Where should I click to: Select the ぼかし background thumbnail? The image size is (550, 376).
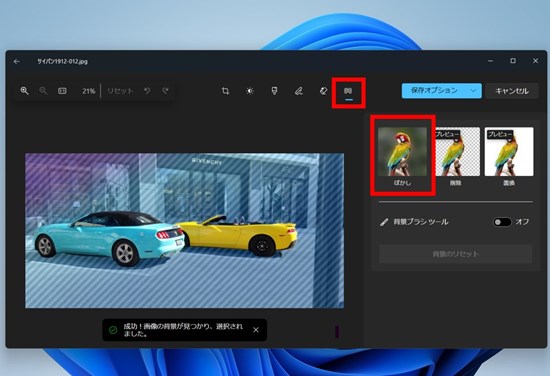click(402, 152)
